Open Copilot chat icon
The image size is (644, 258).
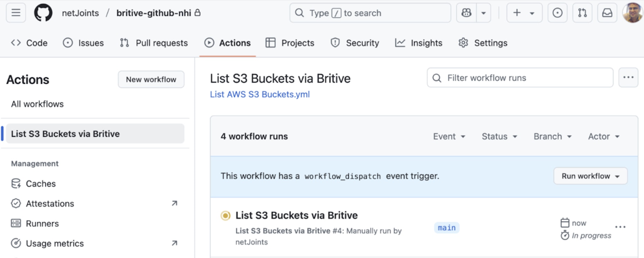(466, 13)
